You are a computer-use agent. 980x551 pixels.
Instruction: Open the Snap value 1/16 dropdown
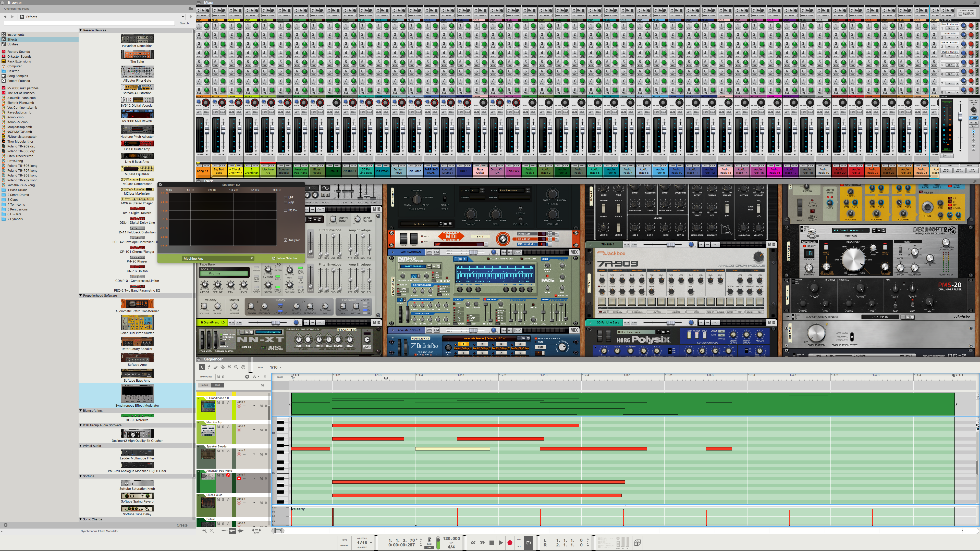276,367
